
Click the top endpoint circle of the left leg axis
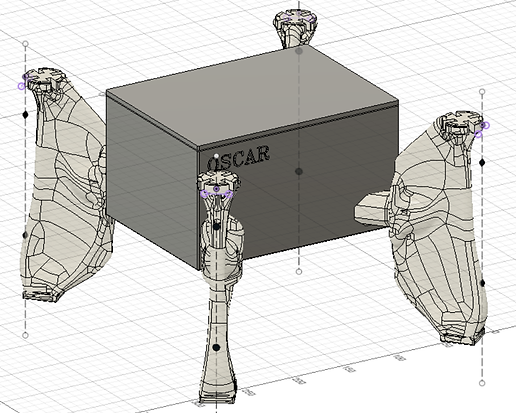click(x=25, y=44)
